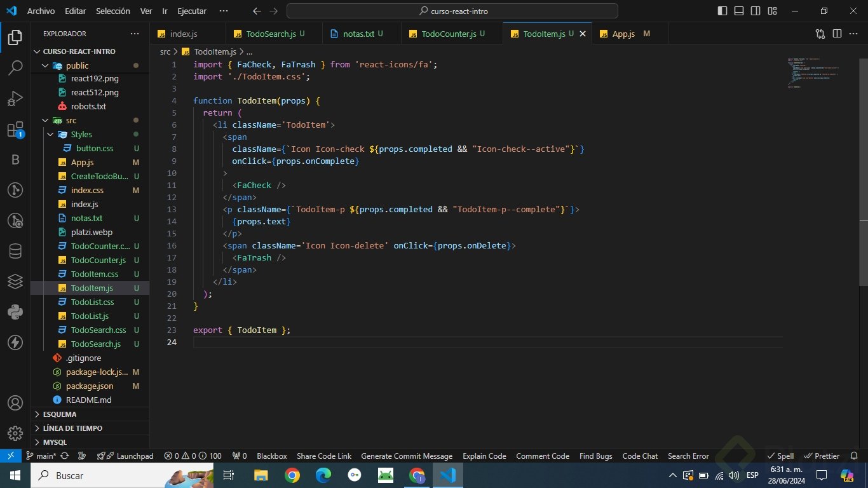Open the Search view in activity bar

[15, 68]
